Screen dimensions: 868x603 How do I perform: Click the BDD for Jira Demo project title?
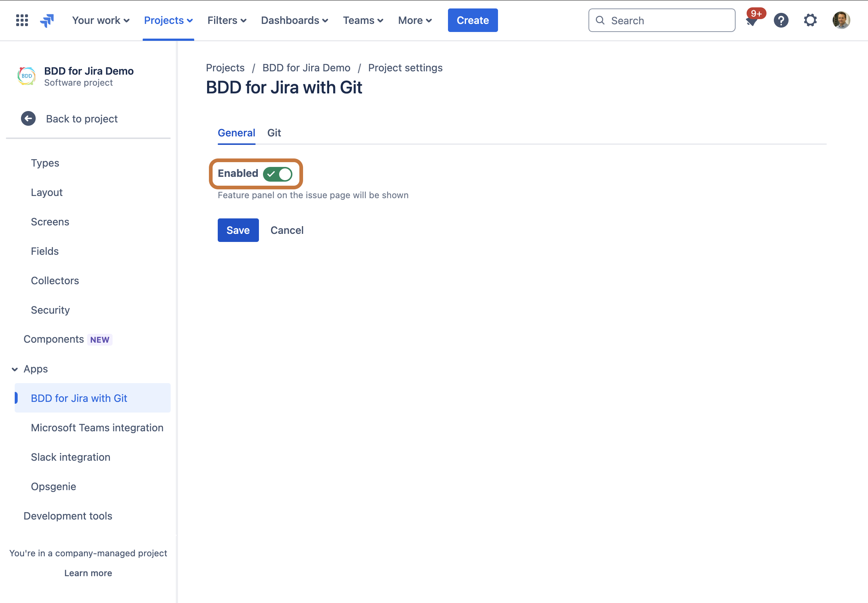[x=89, y=71]
